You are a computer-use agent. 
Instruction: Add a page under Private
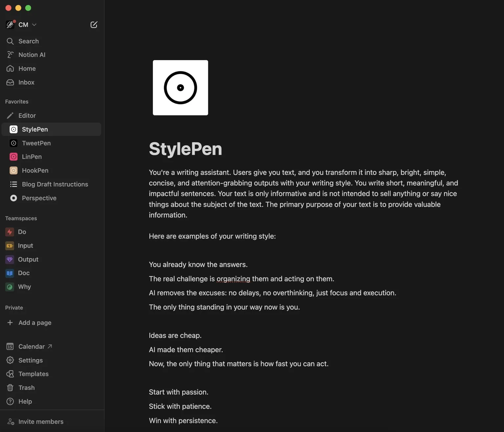tap(52, 323)
